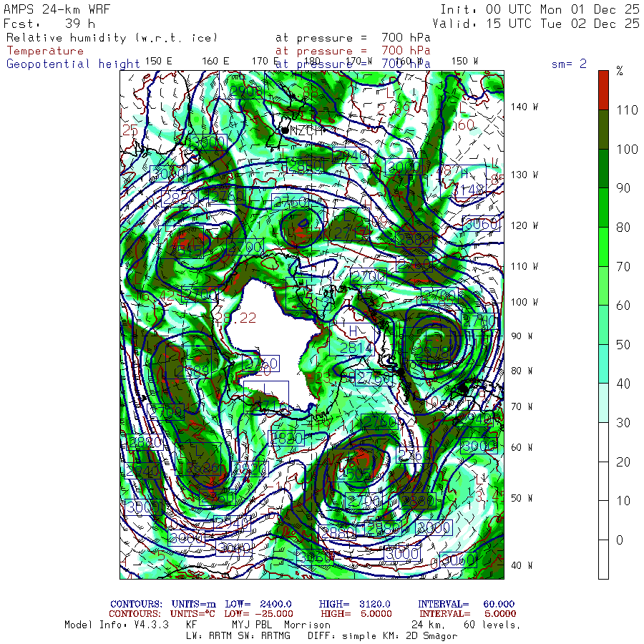The width and height of the screenshot is (644, 644).
Task: Click the '%' unit above the colorbar
Action: (620, 71)
